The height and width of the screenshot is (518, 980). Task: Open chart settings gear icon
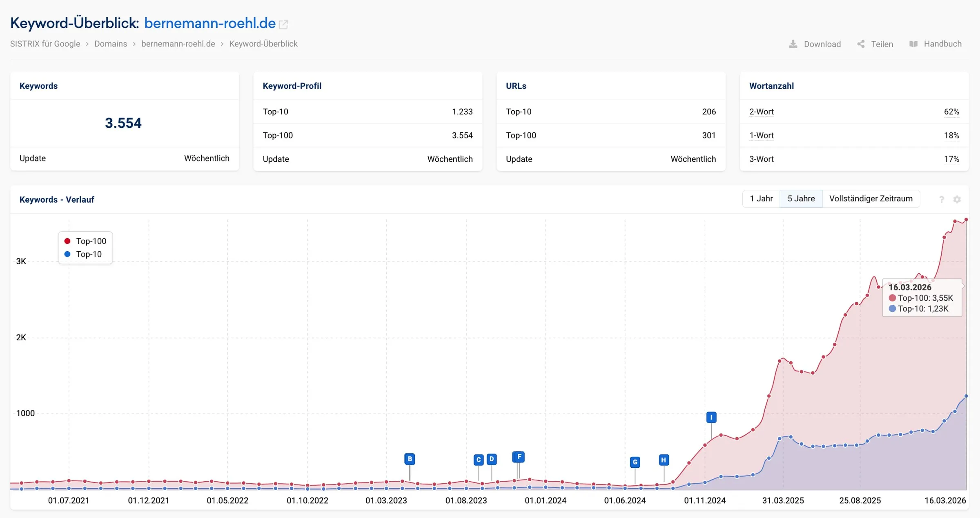(x=957, y=199)
